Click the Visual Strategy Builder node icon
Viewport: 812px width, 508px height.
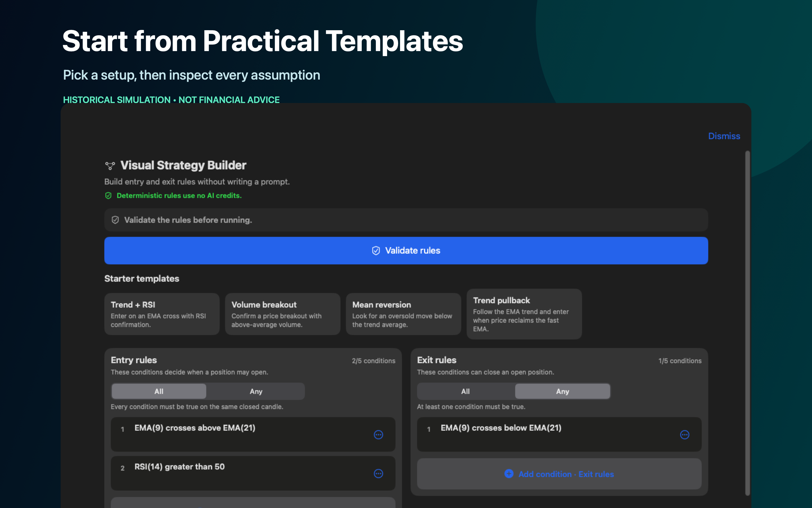pos(110,166)
